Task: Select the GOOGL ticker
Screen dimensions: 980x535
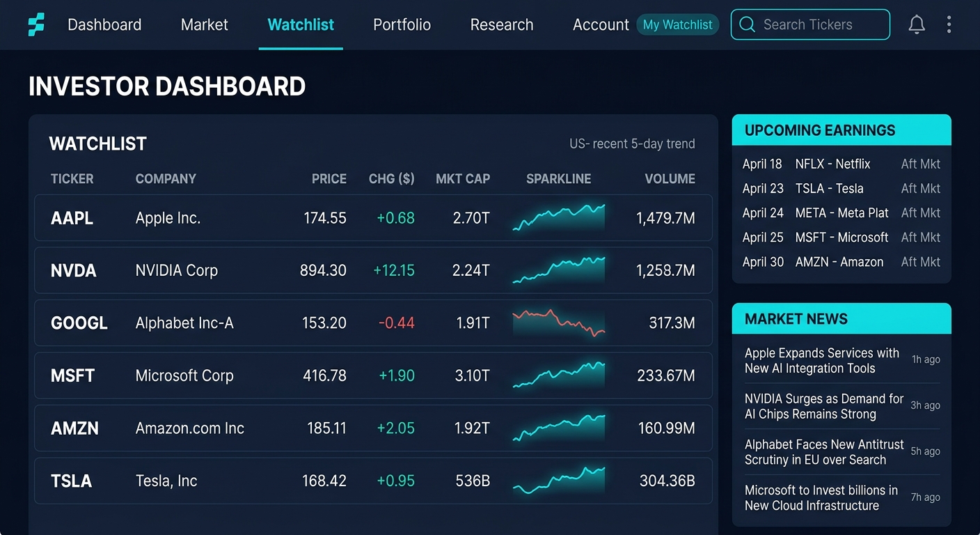Action: [79, 323]
